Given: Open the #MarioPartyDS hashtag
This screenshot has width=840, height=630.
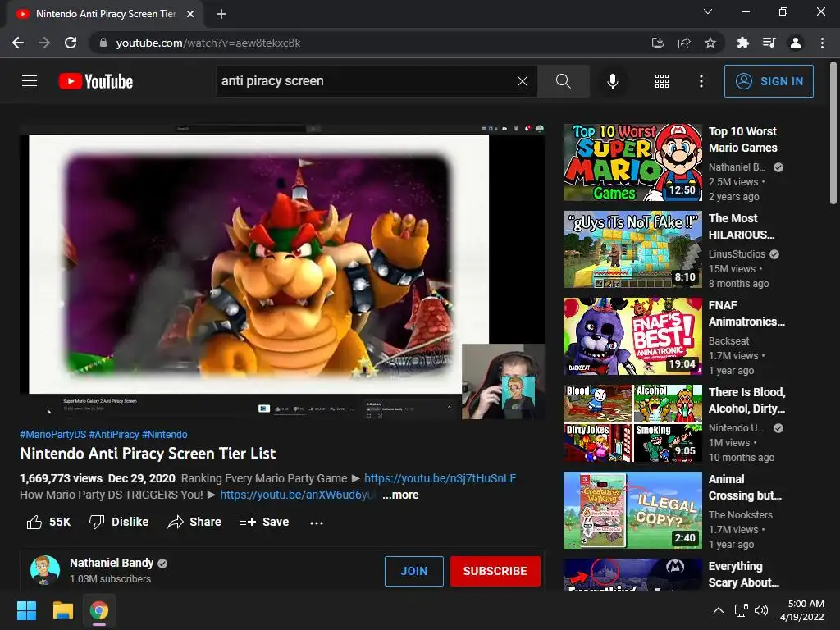Looking at the screenshot, I should (53, 435).
